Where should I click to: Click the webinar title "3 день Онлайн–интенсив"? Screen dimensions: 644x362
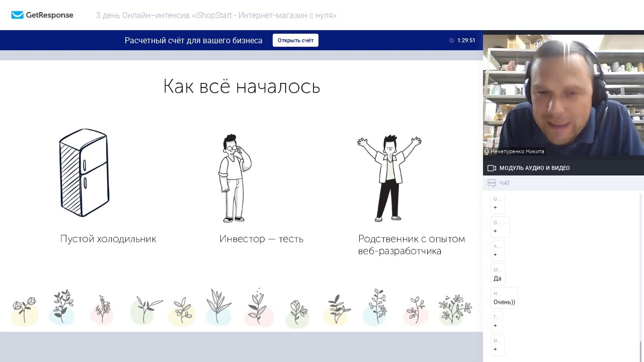(x=216, y=15)
